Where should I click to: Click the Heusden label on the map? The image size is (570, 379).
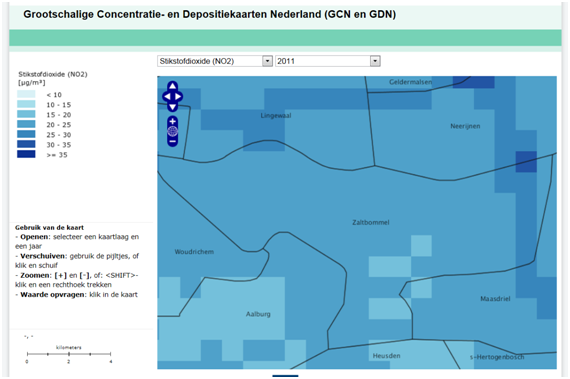coord(386,356)
